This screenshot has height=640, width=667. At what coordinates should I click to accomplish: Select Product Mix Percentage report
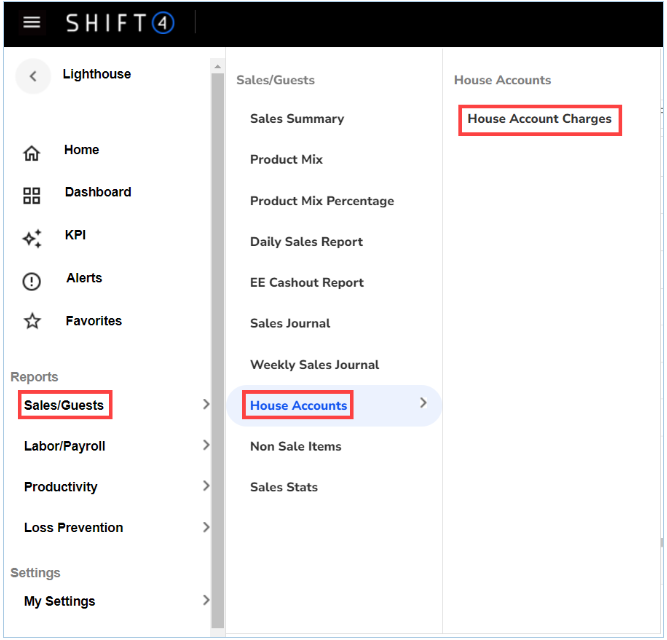click(322, 201)
